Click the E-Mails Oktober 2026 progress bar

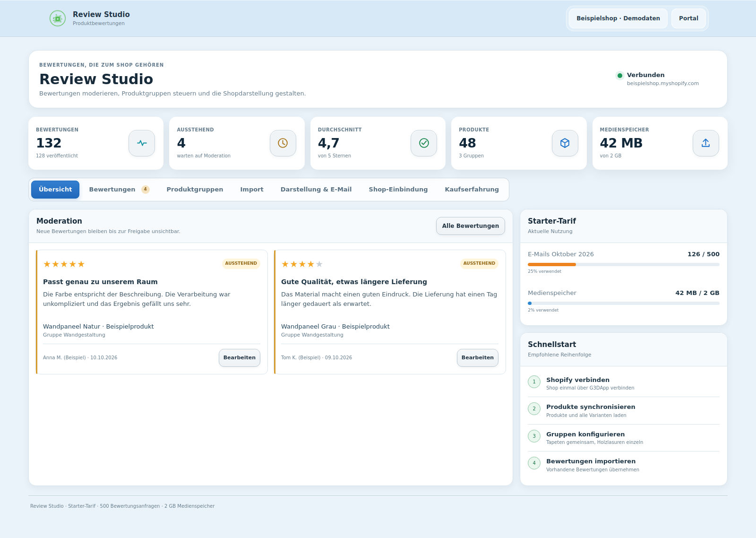point(624,264)
